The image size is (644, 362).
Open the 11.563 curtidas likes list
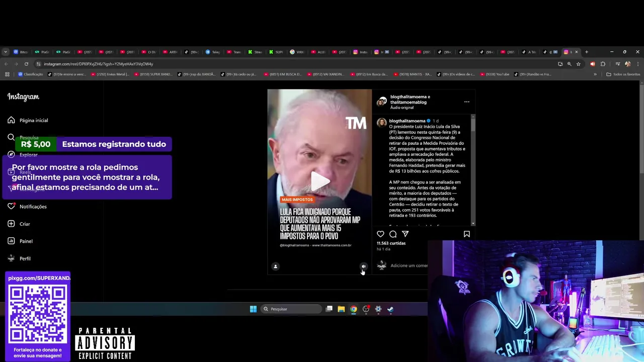coord(391,243)
